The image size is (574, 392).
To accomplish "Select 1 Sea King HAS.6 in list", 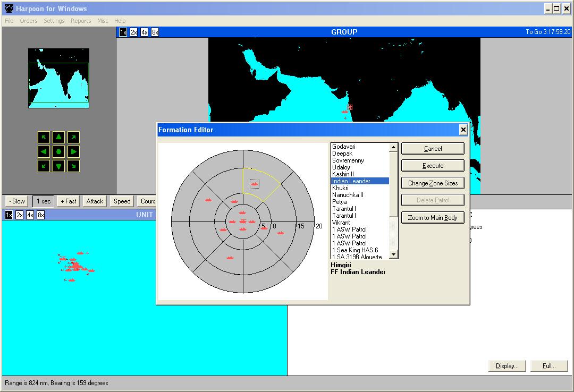I will tap(360, 250).
